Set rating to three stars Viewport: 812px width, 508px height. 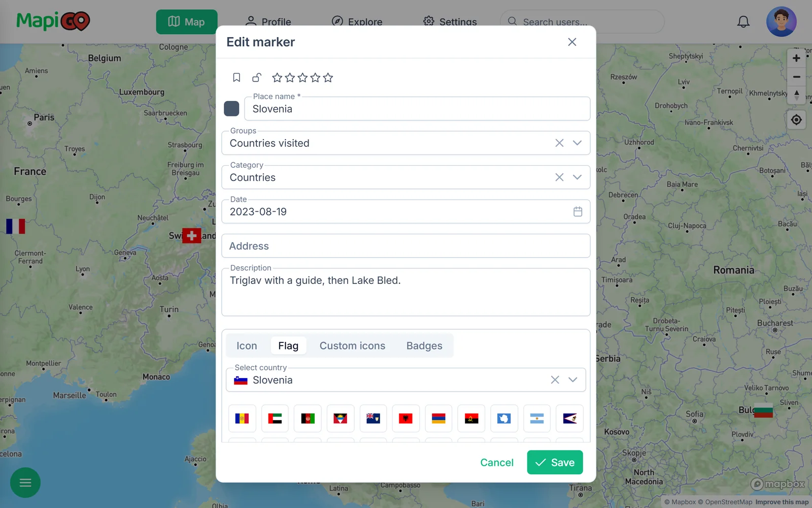(302, 78)
